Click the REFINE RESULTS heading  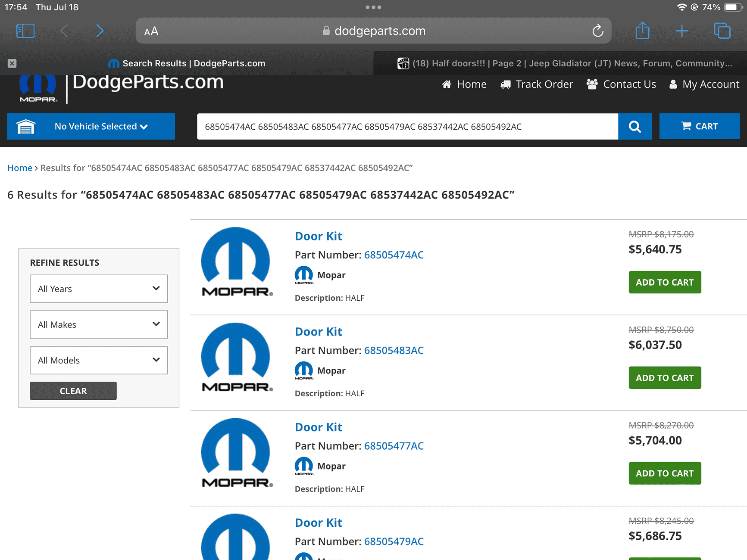coord(65,263)
